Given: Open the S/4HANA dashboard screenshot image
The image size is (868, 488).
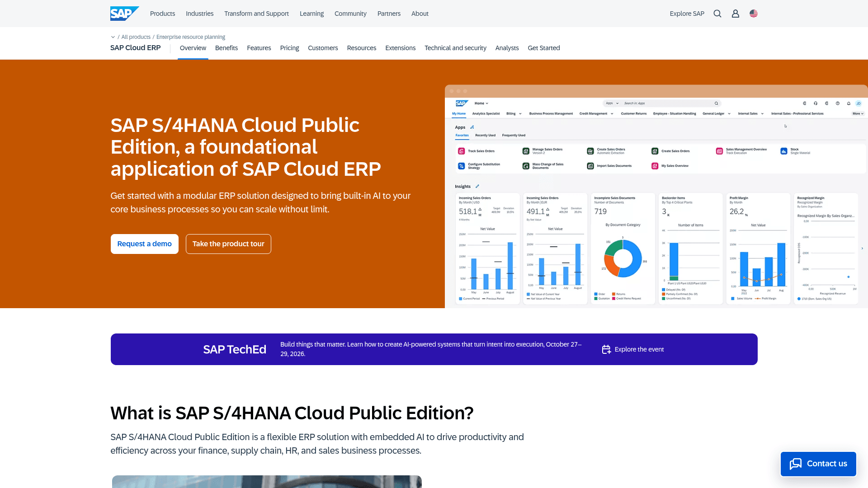Looking at the screenshot, I should coord(656,197).
